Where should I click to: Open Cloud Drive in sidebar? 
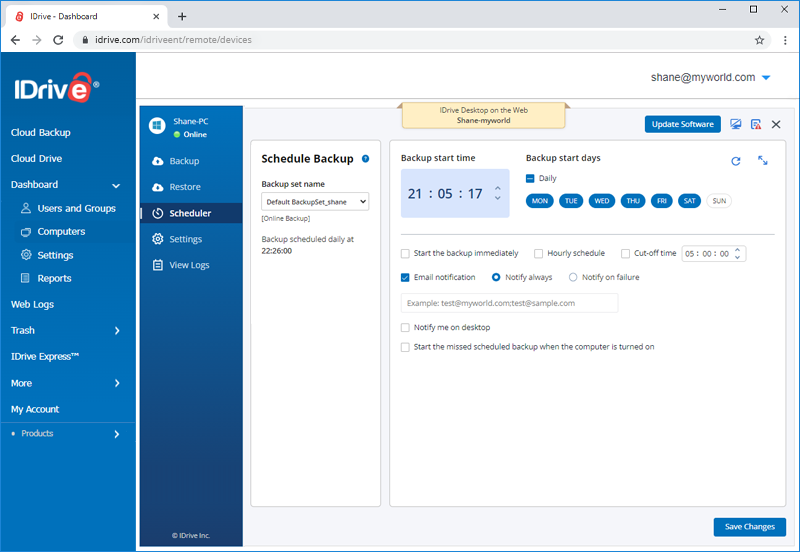point(36,159)
